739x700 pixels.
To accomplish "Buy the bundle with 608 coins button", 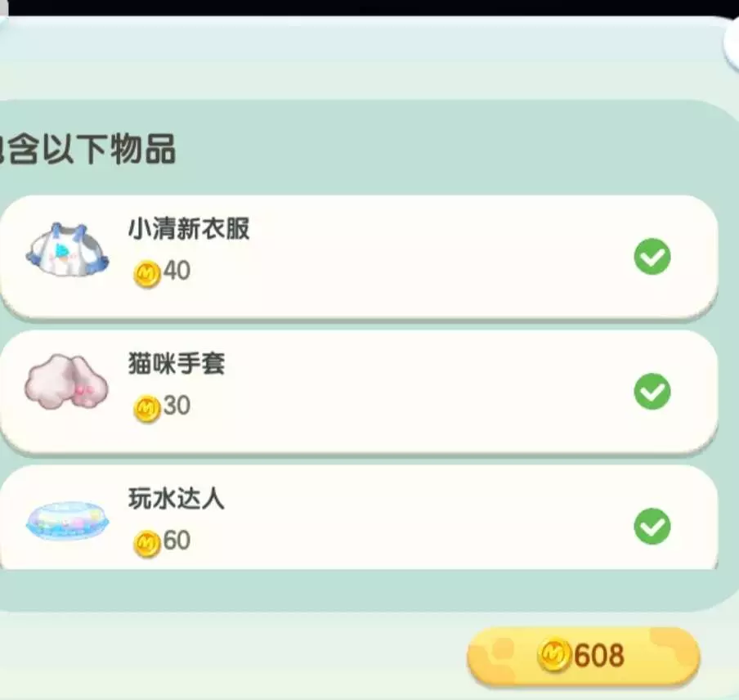I will pos(584,655).
